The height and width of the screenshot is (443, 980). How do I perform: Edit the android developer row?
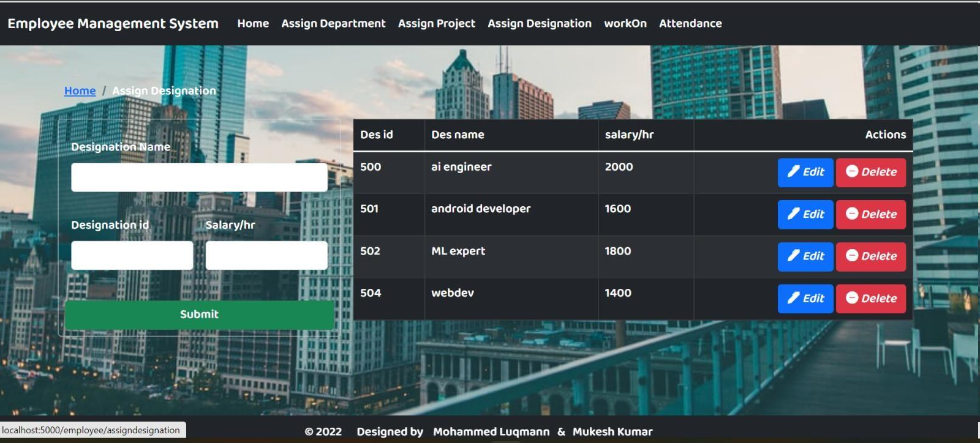pos(805,214)
